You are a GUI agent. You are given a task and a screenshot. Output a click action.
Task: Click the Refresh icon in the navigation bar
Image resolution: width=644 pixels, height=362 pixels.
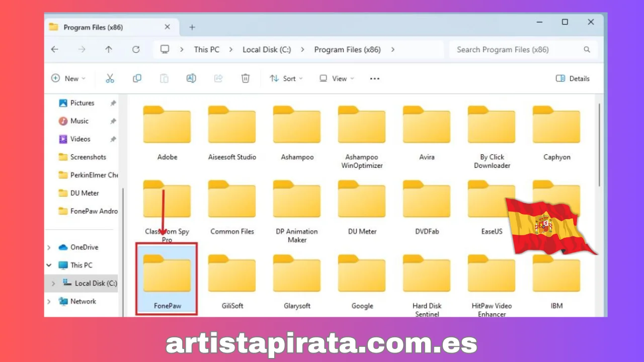(x=136, y=49)
